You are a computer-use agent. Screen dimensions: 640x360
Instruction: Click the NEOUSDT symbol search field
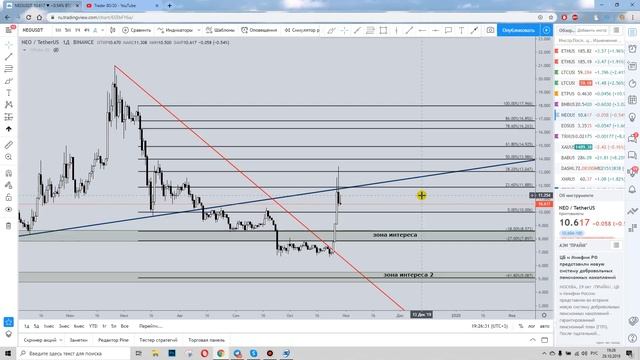33,30
